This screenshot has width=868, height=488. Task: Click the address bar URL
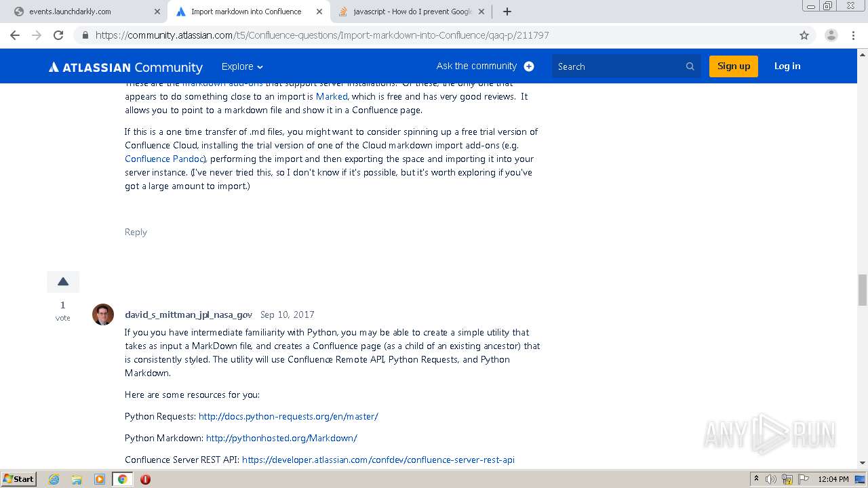click(322, 35)
